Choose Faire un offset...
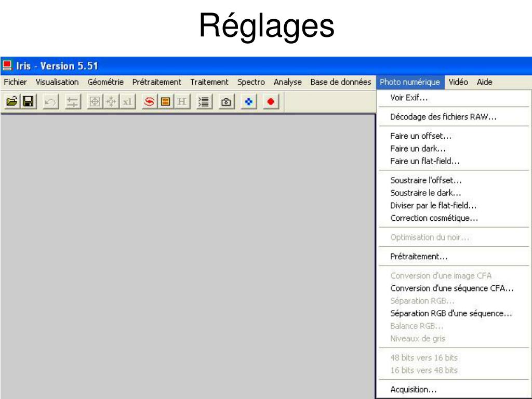The width and height of the screenshot is (532, 399). 454,136
